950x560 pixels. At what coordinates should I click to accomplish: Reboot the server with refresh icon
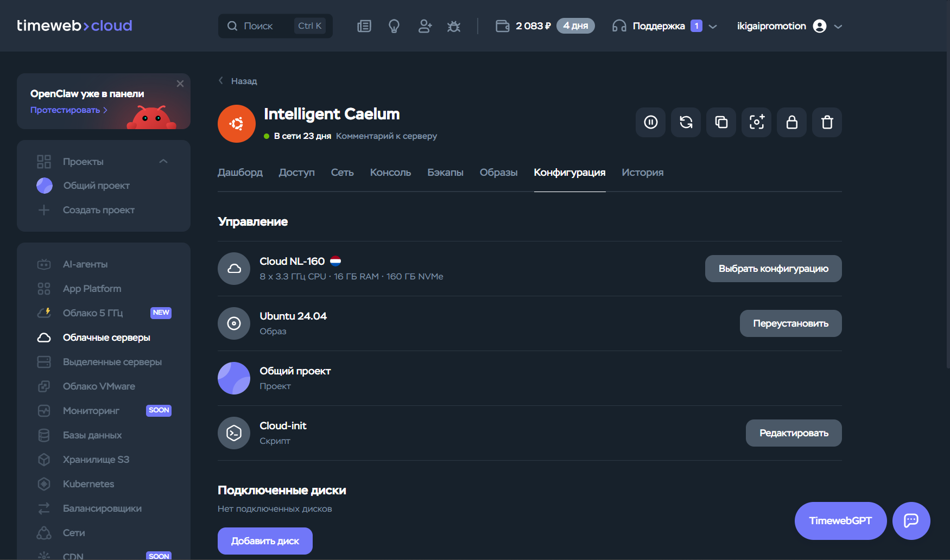686,123
